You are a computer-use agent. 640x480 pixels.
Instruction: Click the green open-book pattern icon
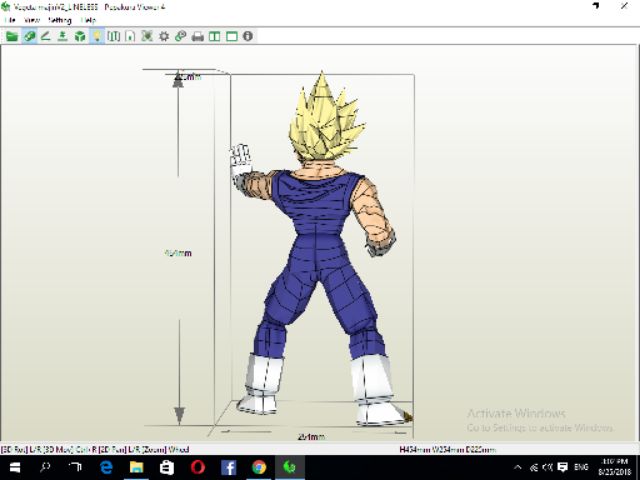tap(113, 36)
